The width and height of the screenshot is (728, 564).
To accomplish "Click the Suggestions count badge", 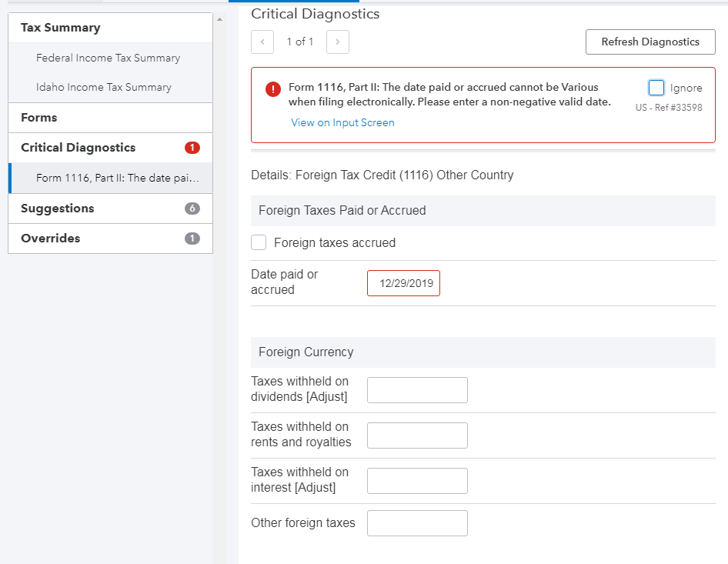I will tap(192, 209).
